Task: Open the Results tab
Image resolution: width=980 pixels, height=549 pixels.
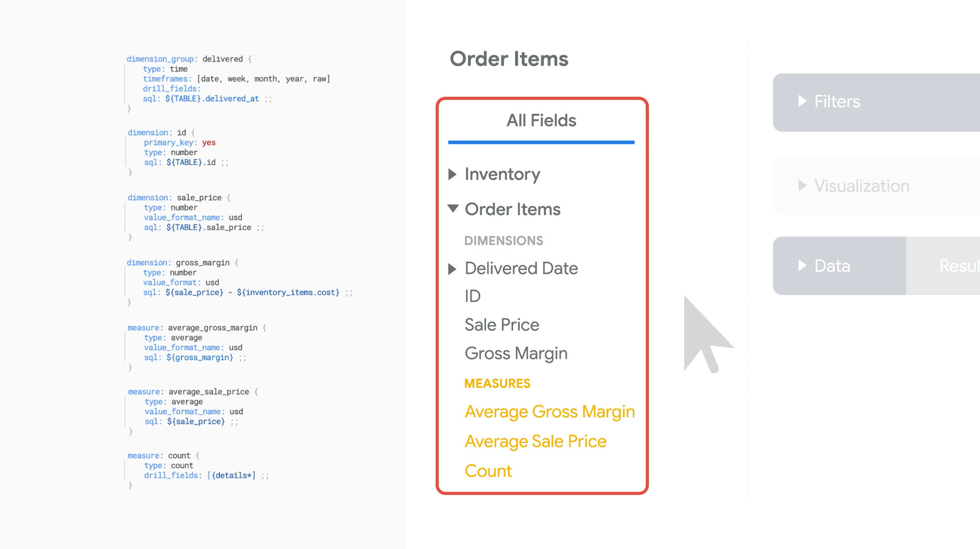Action: coord(957,266)
